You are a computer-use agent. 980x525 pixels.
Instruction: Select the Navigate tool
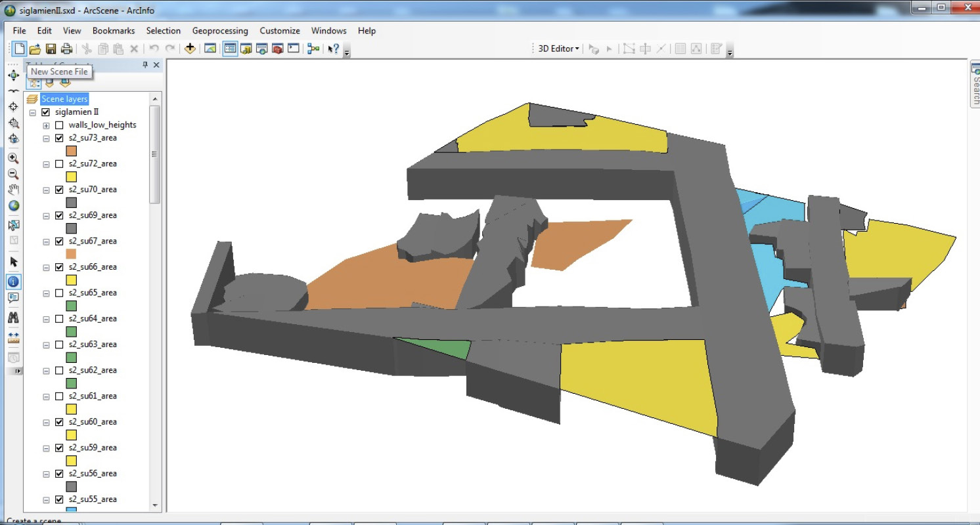tap(13, 75)
